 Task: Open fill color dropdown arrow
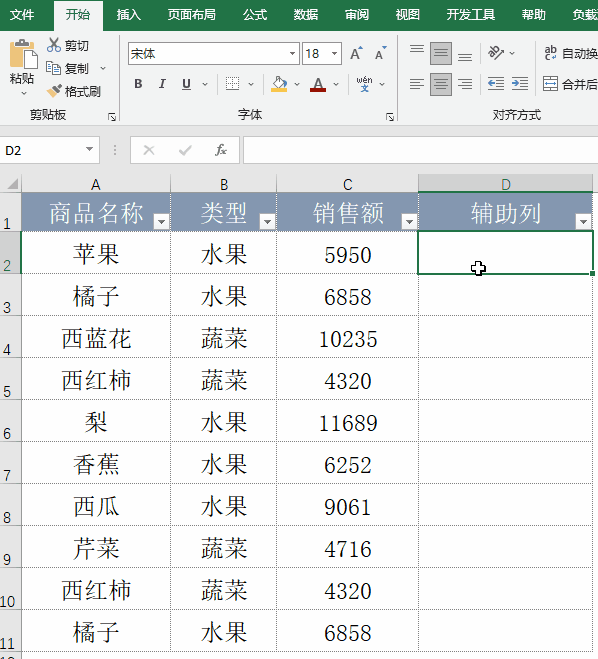tap(297, 84)
